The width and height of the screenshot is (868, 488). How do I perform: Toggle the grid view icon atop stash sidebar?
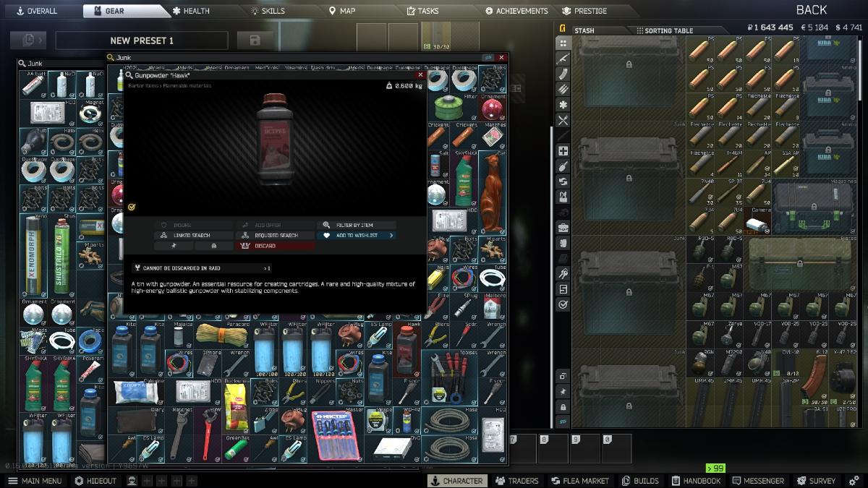pos(563,43)
